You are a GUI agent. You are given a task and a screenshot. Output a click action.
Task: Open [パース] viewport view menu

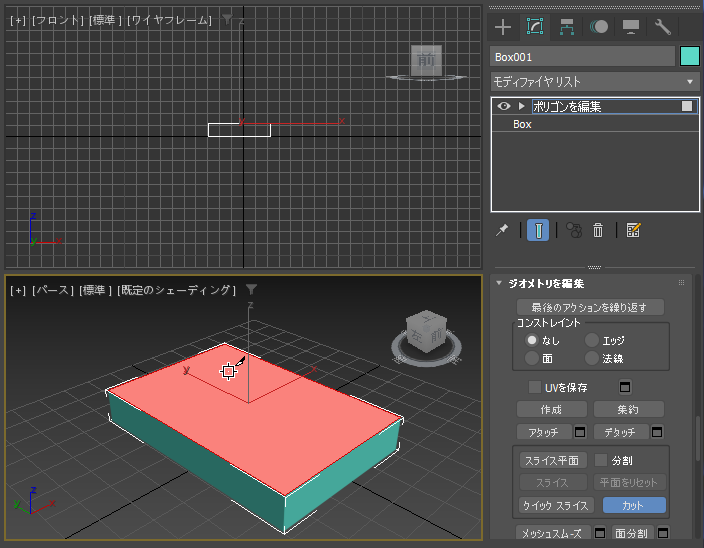(53, 290)
